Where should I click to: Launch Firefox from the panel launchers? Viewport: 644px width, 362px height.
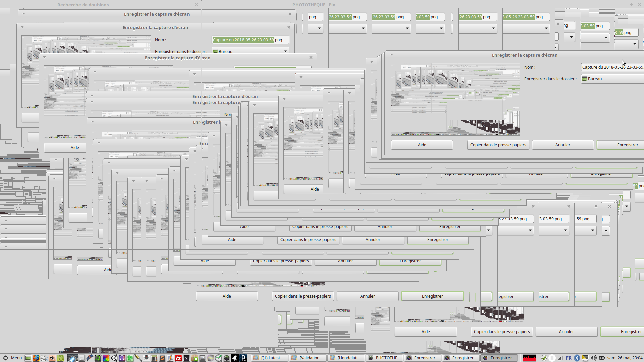[x=36, y=358]
